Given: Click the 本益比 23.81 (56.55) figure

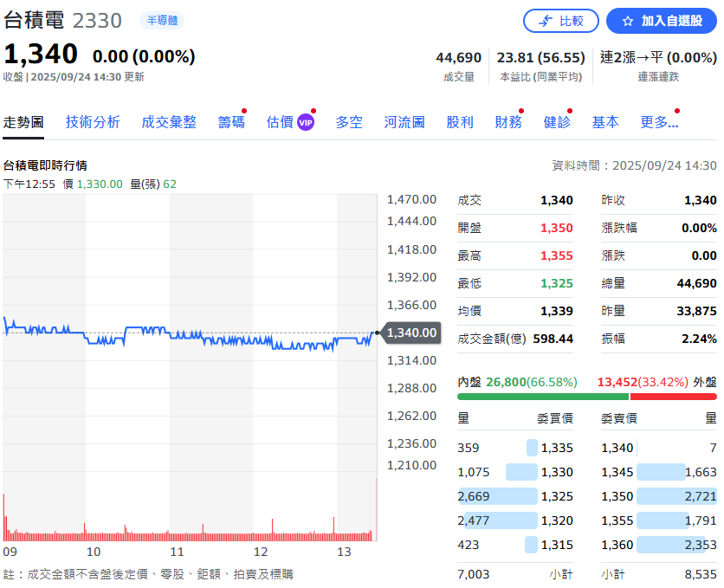Looking at the screenshot, I should pos(540,58).
